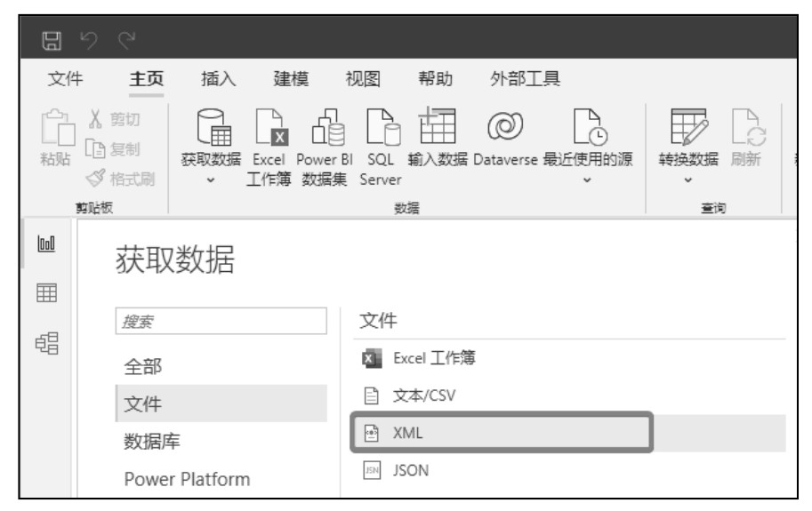Viewport: 812px width, 511px height.
Task: Open the 帮助 ribbon tab
Action: [436, 78]
